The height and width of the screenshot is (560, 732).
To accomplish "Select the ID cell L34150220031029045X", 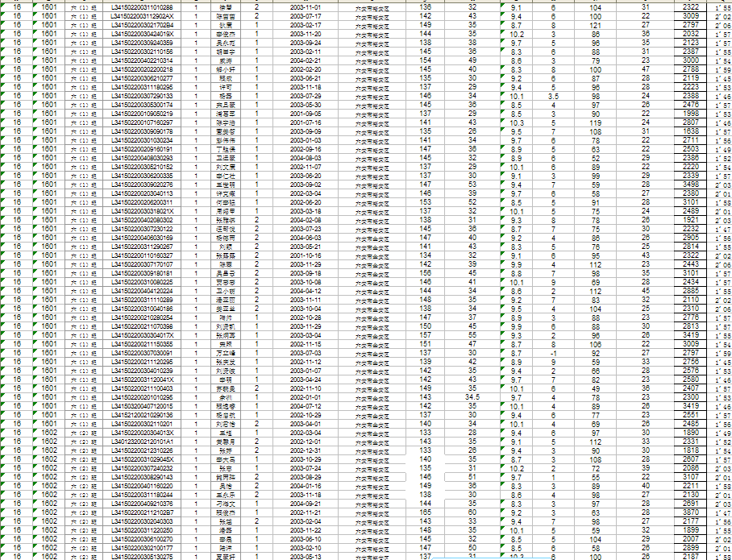I will [142, 459].
